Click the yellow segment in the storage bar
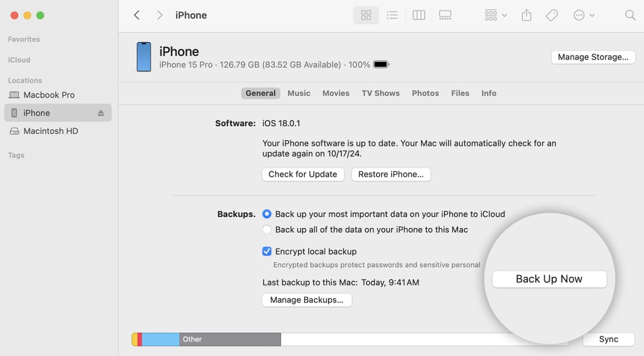Image resolution: width=644 pixels, height=356 pixels. click(x=135, y=339)
